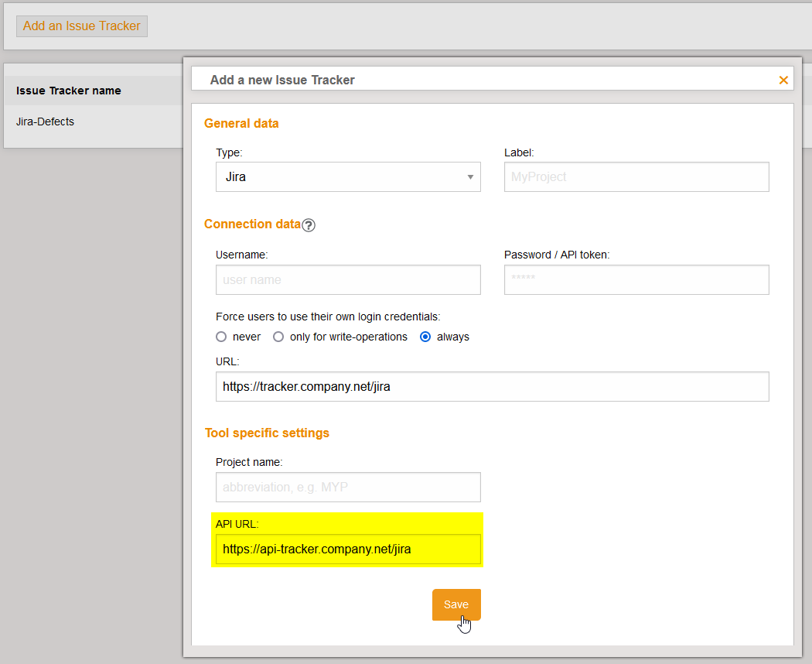Expand the issue tracker Type selector
This screenshot has height=664, width=812.
[x=348, y=176]
